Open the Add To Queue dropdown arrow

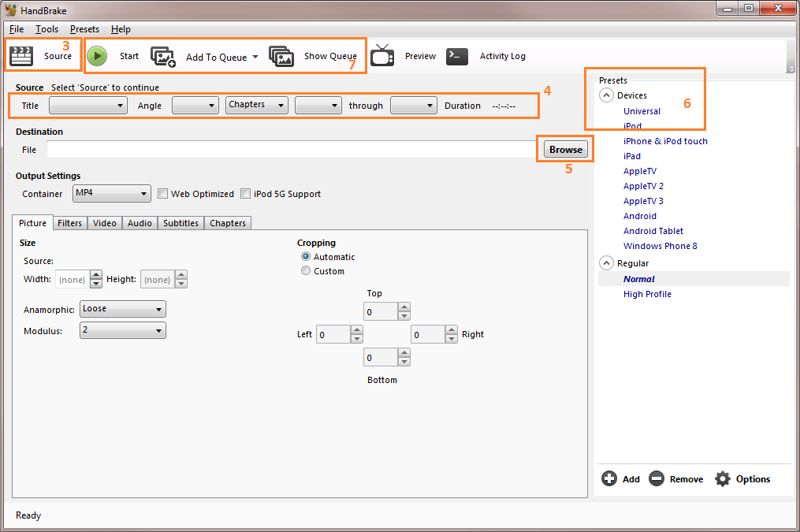[255, 57]
